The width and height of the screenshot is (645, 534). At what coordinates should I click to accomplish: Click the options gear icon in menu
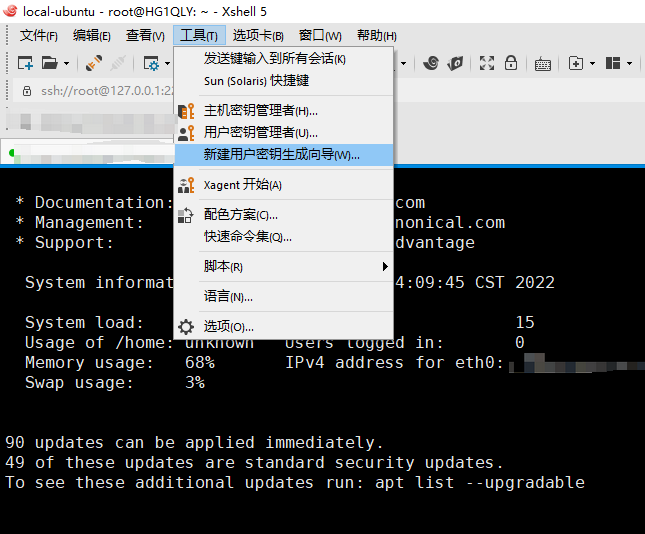pyautogui.click(x=186, y=327)
